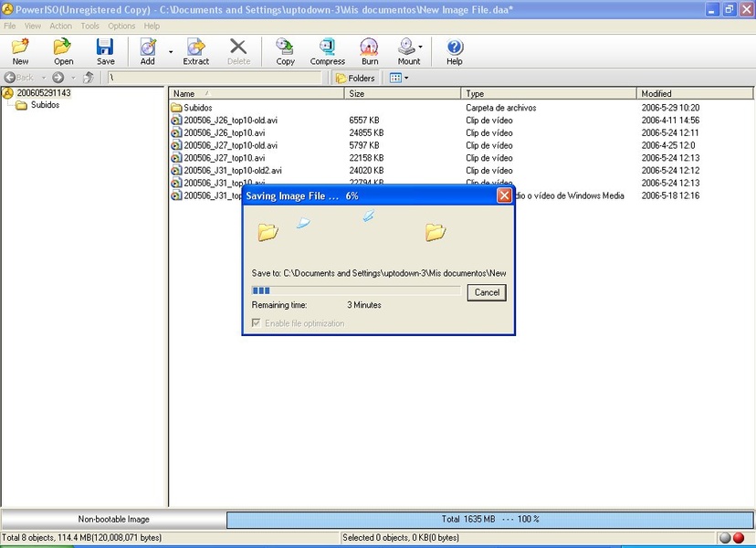Toggle Enable file optimization checkbox
The height and width of the screenshot is (548, 756).
coord(257,323)
